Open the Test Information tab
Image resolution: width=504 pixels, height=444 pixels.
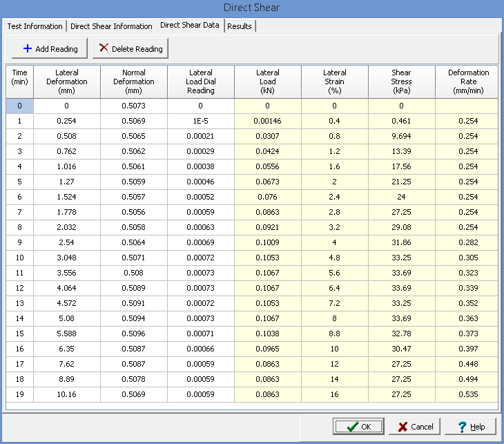coord(35,26)
